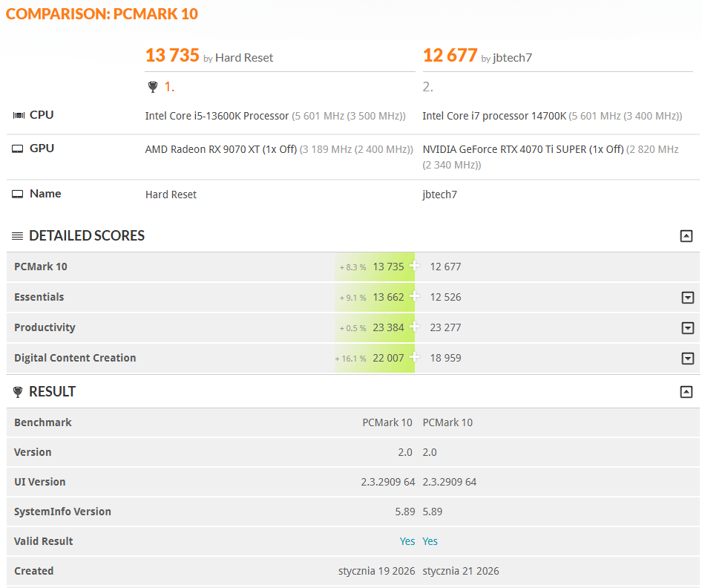Image resolution: width=702 pixels, height=588 pixels.
Task: Open the 12 677 score result
Action: 450,56
